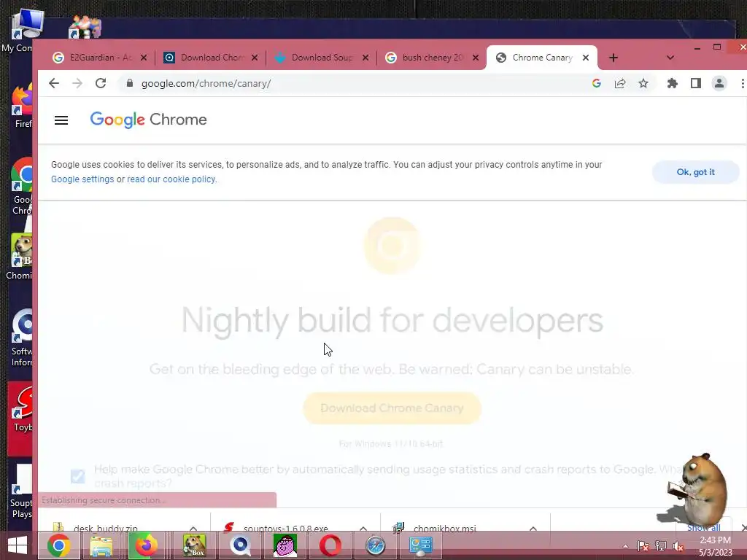View site info via the lock icon
The width and height of the screenshot is (747, 560).
[x=130, y=83]
